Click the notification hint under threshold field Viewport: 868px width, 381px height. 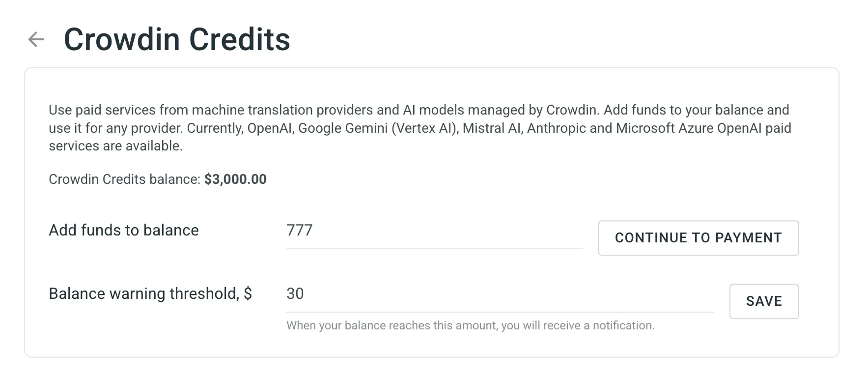[470, 325]
